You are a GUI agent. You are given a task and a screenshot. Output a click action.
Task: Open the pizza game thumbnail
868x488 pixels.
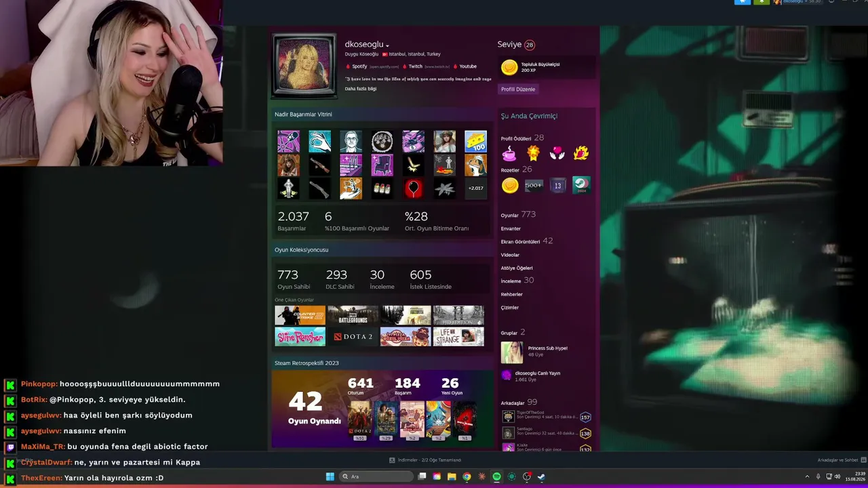(406, 337)
